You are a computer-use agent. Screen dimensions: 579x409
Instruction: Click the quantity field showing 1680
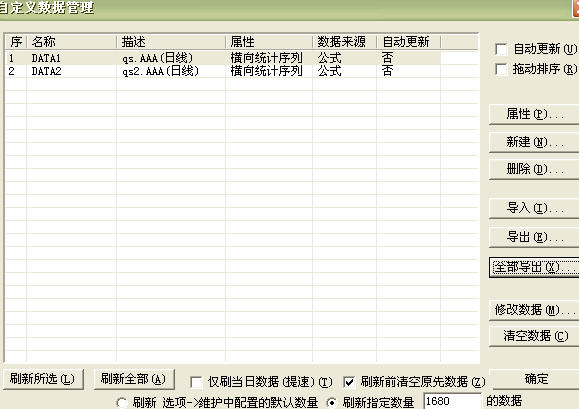(x=452, y=401)
